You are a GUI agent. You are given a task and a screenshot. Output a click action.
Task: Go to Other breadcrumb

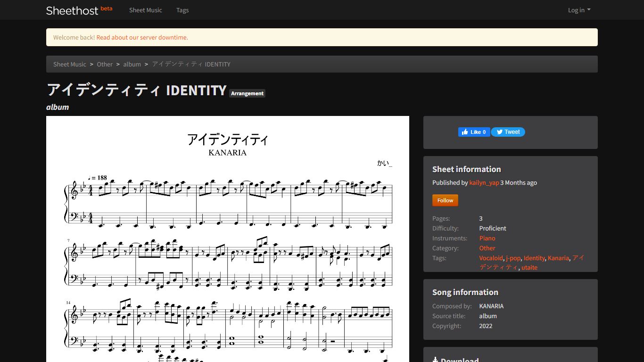click(x=105, y=64)
